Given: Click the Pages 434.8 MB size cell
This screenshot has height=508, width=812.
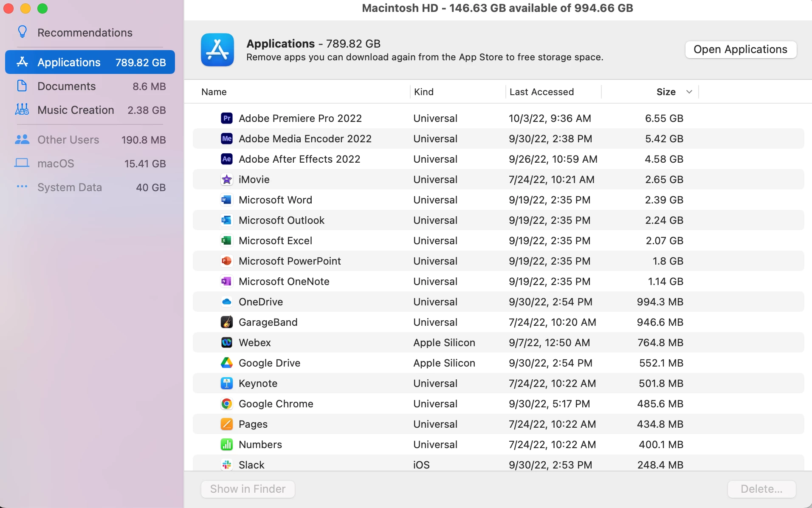Looking at the screenshot, I should pos(660,424).
